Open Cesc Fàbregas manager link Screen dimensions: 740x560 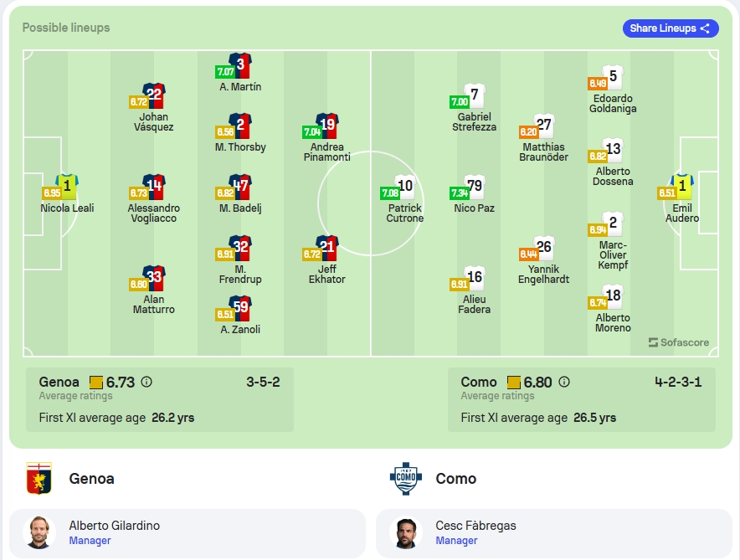456,541
